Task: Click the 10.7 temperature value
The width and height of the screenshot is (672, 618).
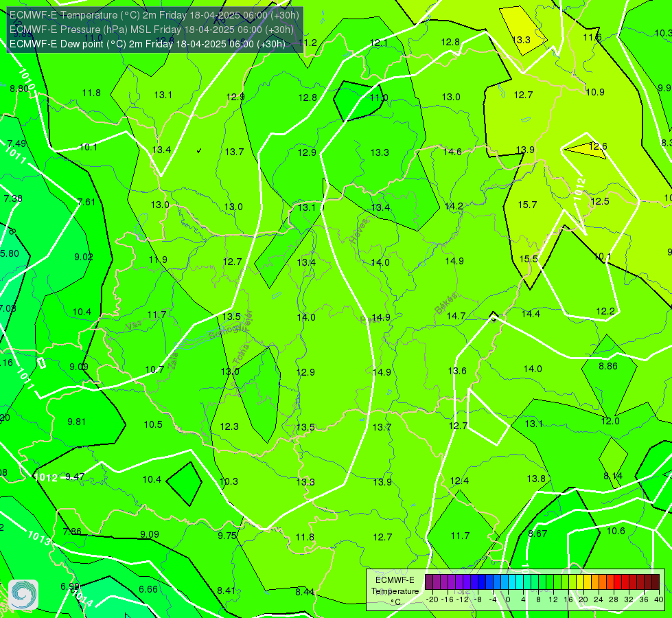Action: 154,369
